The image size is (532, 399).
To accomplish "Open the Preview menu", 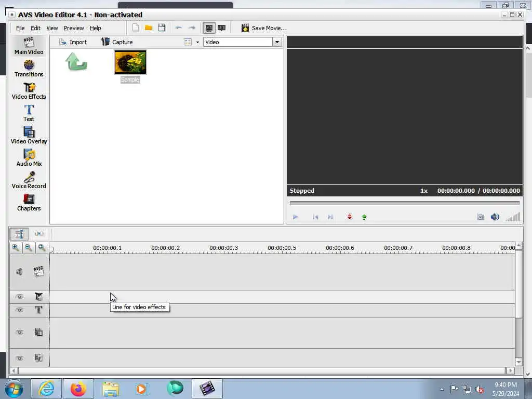I will (x=74, y=28).
